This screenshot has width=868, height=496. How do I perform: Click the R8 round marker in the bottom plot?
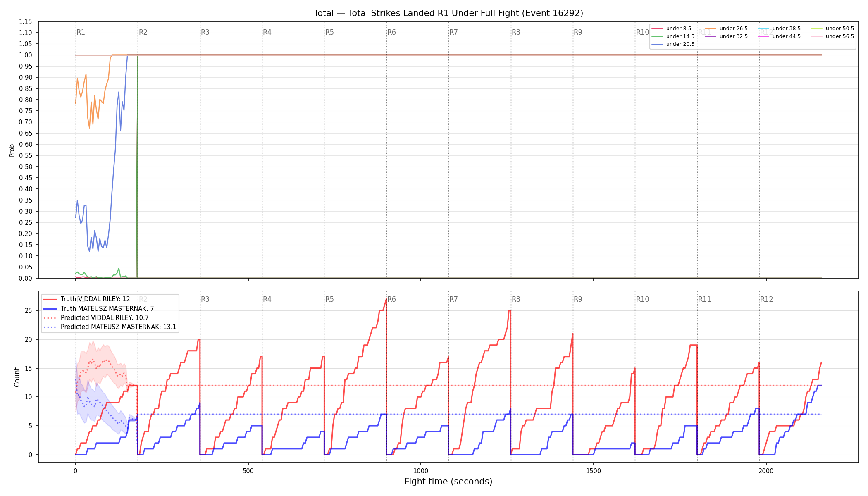tap(516, 299)
